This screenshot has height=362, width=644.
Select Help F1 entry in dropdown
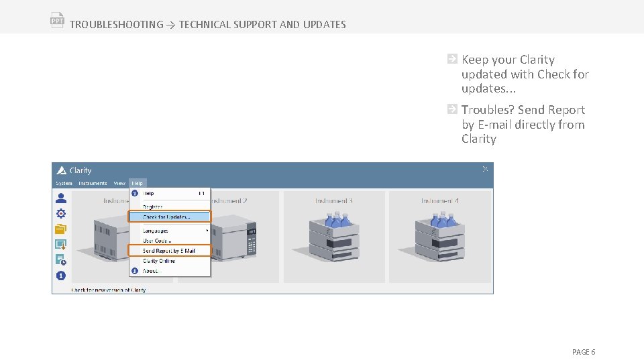point(170,193)
